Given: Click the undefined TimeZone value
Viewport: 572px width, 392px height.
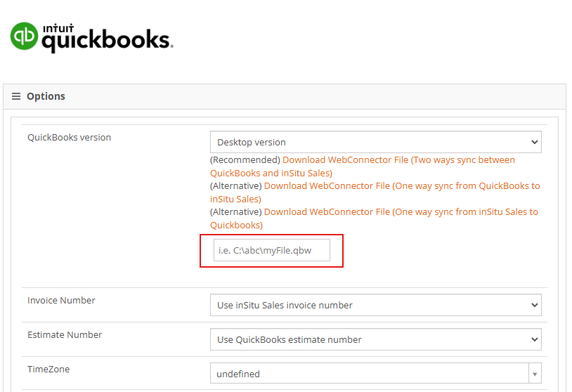Looking at the screenshot, I should (238, 374).
